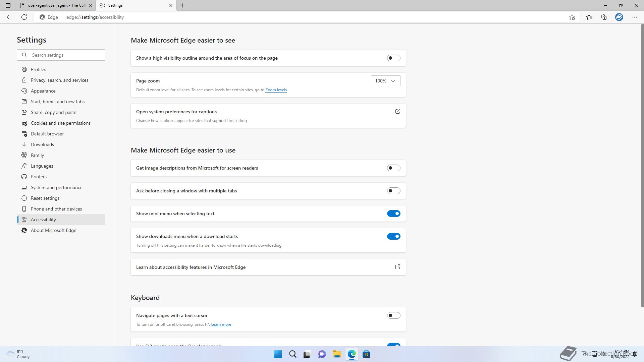Screen dimensions: 644x362
Task: Close the user-agent tab
Action: tap(91, 5)
